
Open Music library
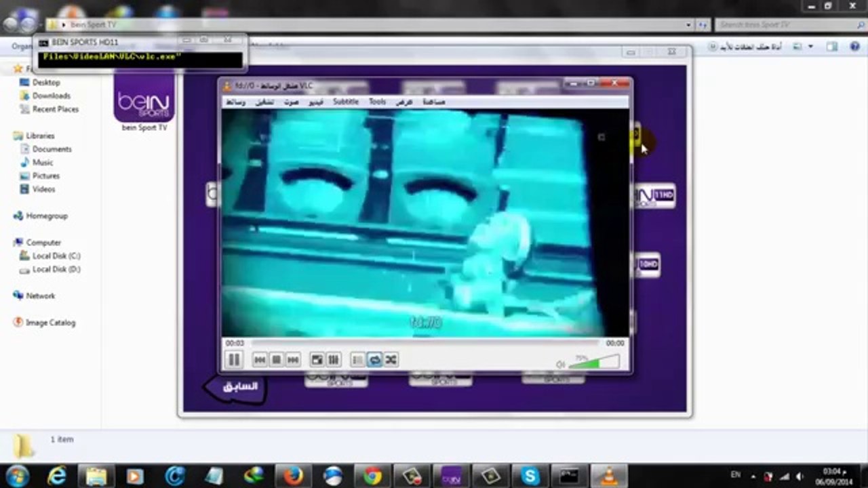pos(42,163)
